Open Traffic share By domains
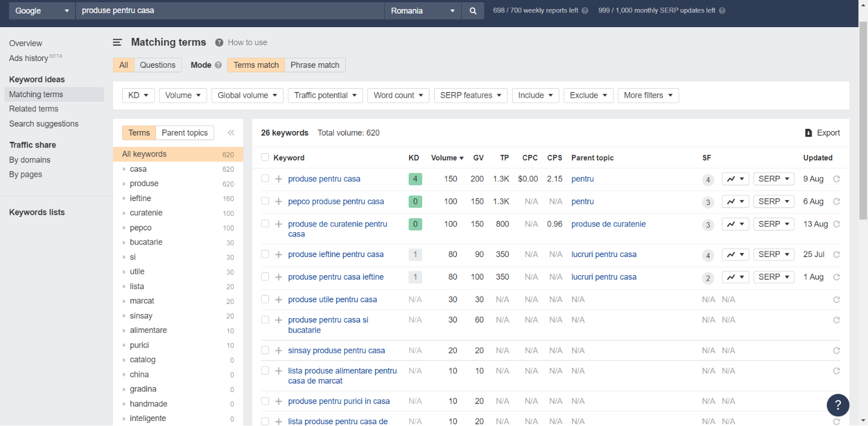 tap(30, 160)
